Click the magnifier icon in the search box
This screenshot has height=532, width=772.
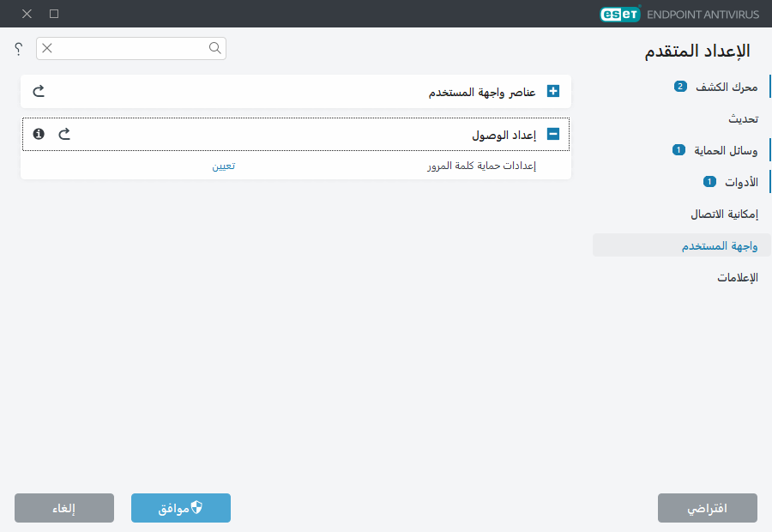click(214, 49)
